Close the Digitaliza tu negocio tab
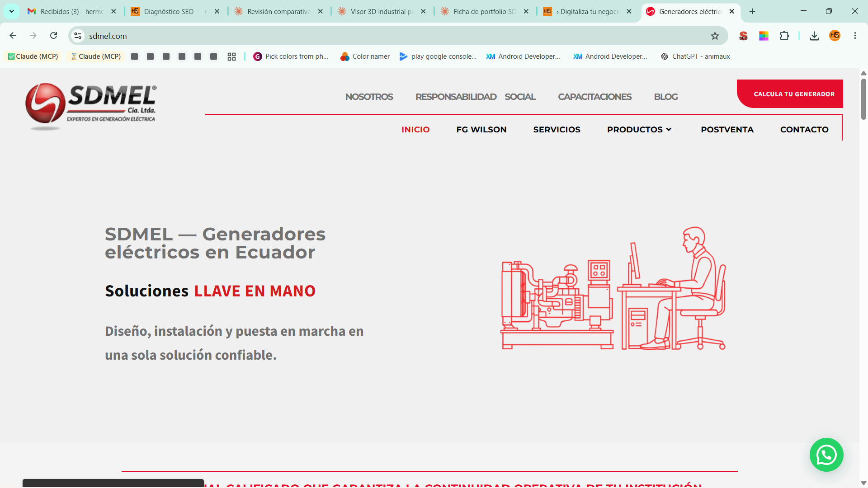Viewport: 868px width, 488px height. point(629,11)
